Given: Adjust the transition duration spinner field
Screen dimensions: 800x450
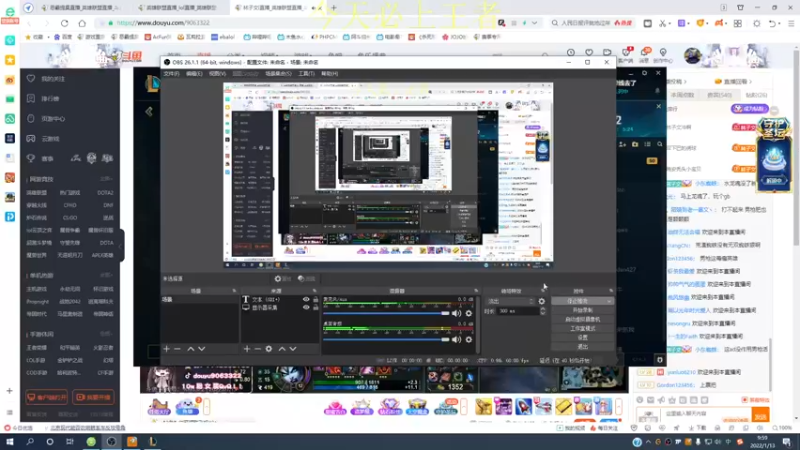Looking at the screenshot, I should (520, 311).
